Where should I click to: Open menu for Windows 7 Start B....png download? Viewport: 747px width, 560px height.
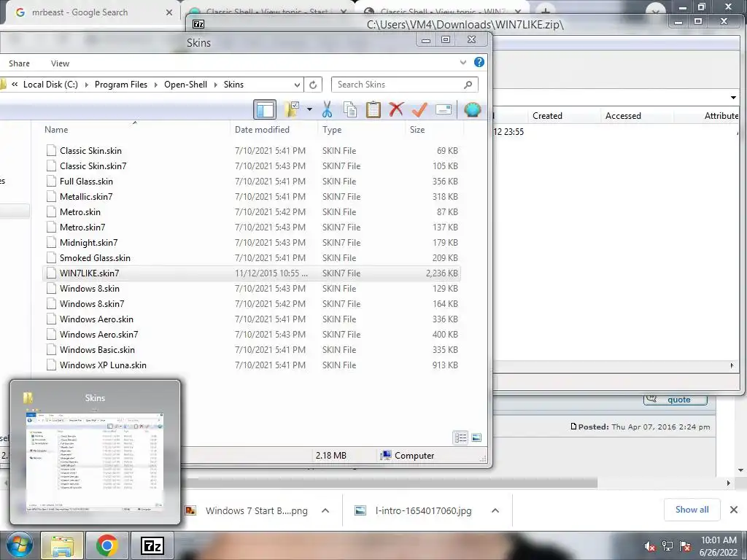(x=325, y=510)
